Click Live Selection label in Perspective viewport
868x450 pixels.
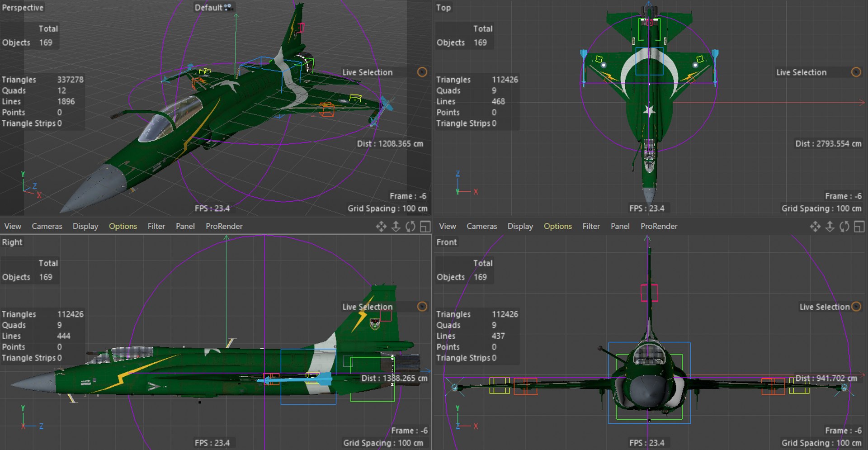pyautogui.click(x=368, y=72)
